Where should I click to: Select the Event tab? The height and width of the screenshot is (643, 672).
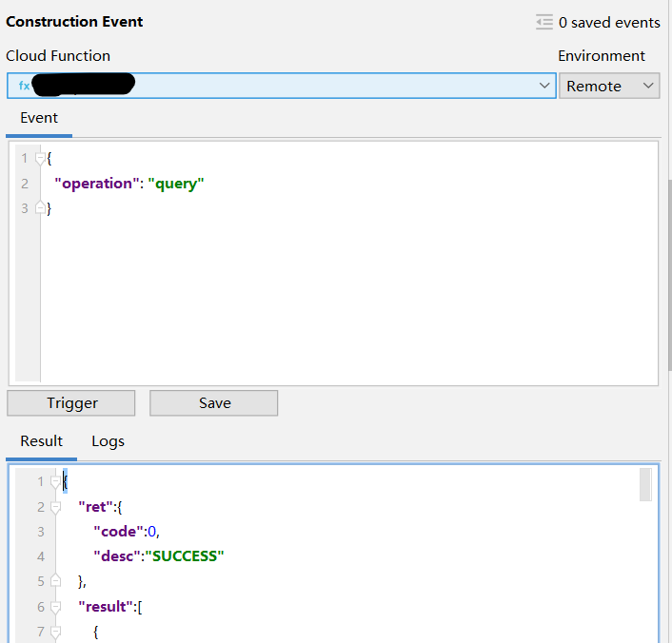39,118
